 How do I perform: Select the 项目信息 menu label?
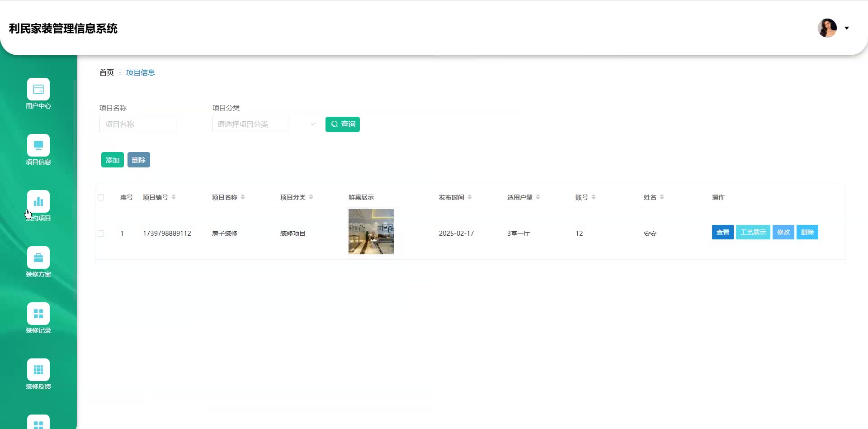pyautogui.click(x=38, y=162)
